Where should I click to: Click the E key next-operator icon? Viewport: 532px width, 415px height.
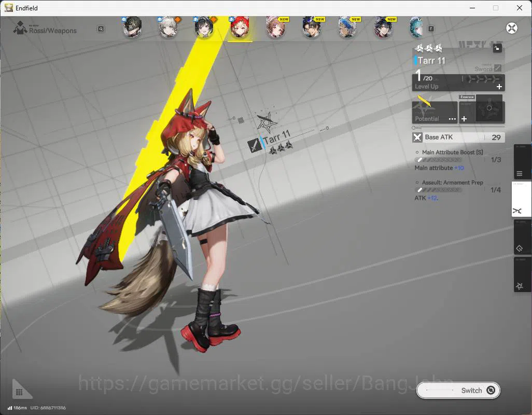pos(431,29)
